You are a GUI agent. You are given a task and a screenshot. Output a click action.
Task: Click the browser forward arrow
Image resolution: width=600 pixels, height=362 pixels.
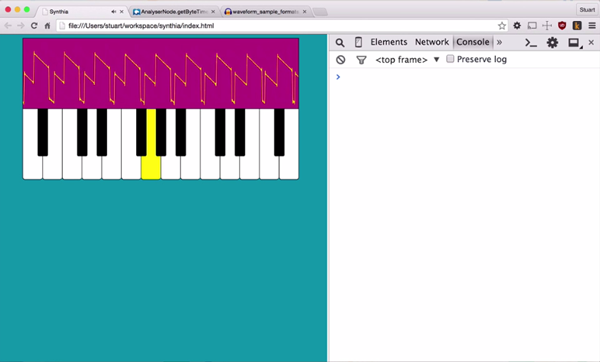click(21, 26)
